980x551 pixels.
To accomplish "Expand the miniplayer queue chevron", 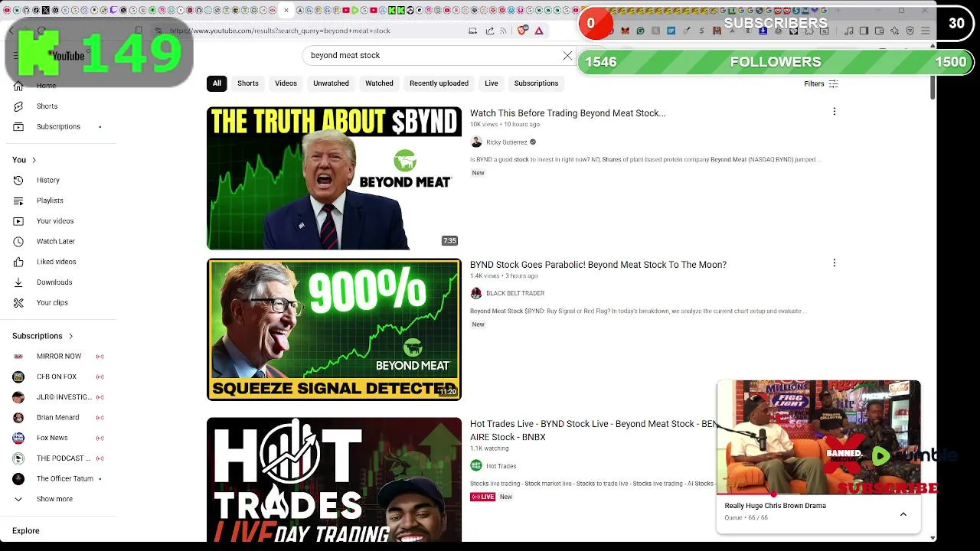I will (903, 514).
